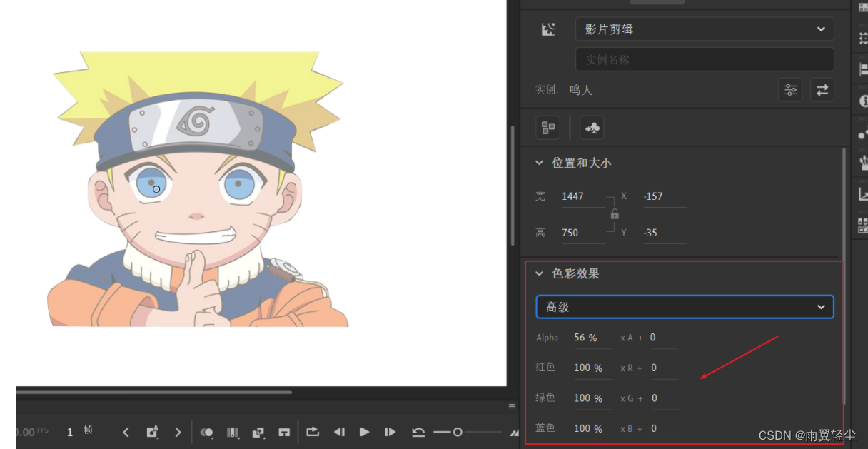
Task: Click the 鸣人 instance symbol name
Action: pyautogui.click(x=581, y=90)
